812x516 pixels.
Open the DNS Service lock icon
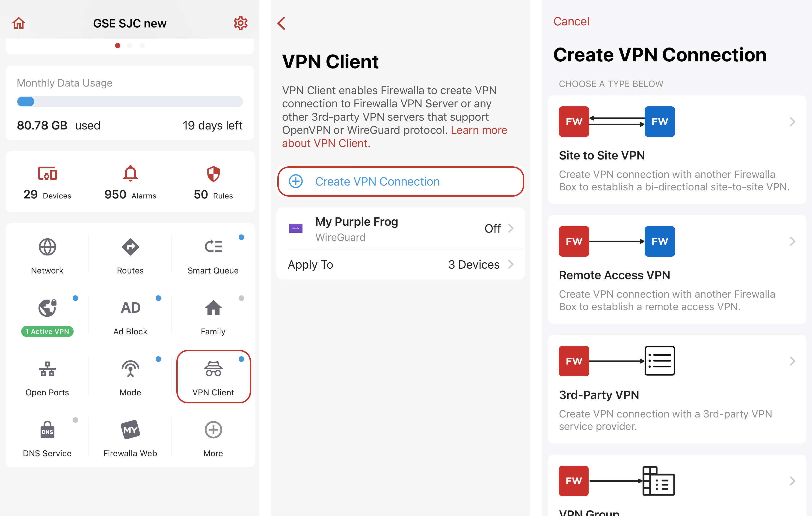click(x=47, y=430)
